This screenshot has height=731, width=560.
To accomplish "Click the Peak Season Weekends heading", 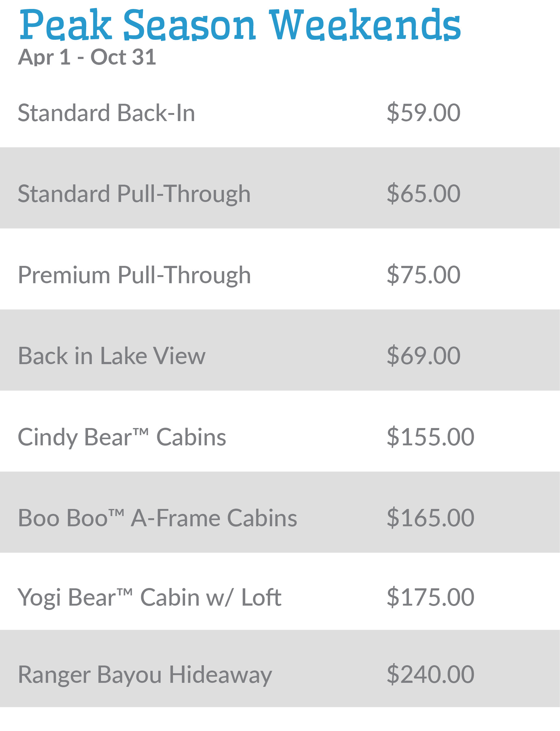I will pos(240,25).
